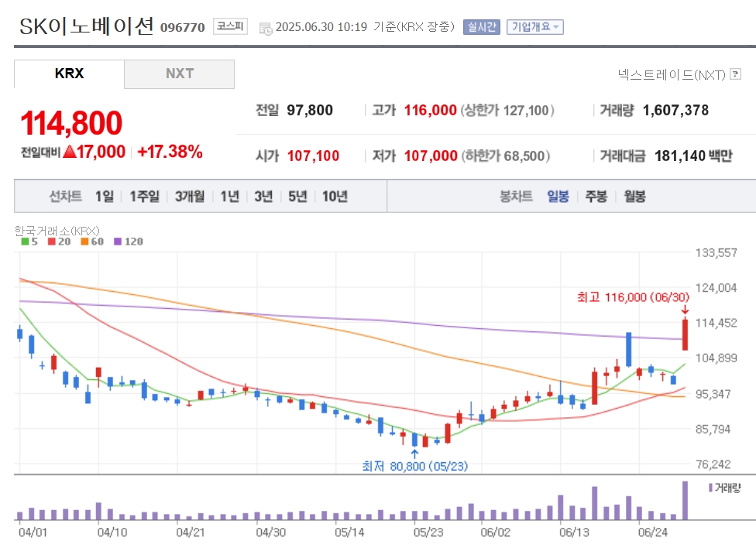Click the 최저 80,800 (05/23) chart annotation

(414, 466)
